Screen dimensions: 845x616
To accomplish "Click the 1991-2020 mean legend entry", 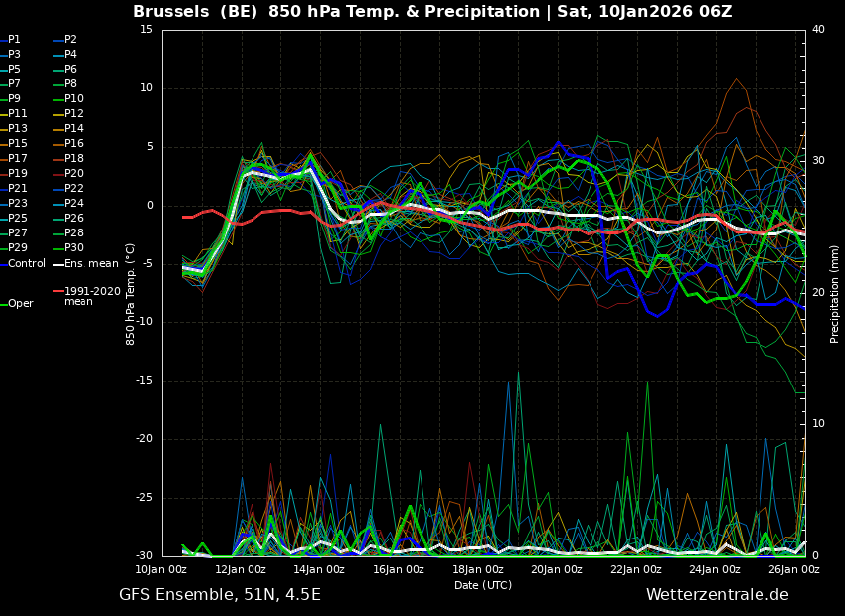I will pyautogui.click(x=91, y=296).
